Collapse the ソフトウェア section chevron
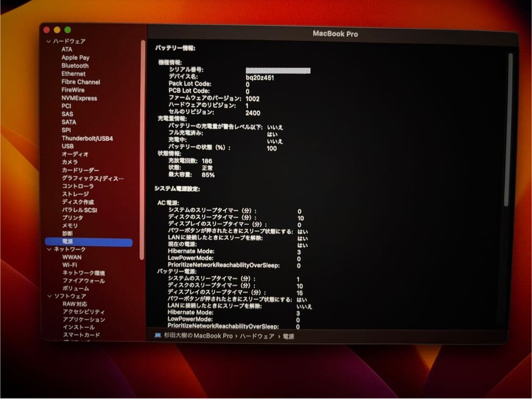Viewport: 532px width, 399px height. 50,296
